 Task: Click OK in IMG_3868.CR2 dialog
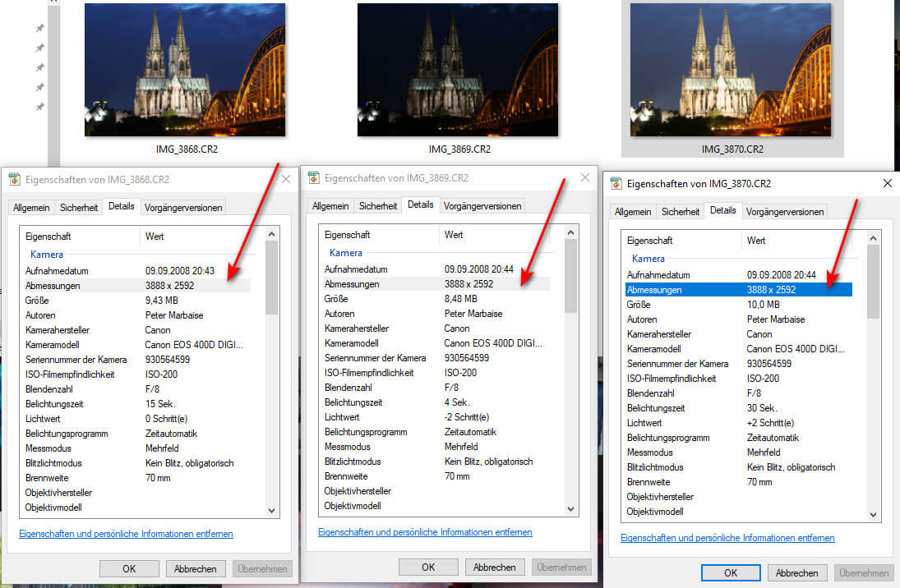(129, 568)
